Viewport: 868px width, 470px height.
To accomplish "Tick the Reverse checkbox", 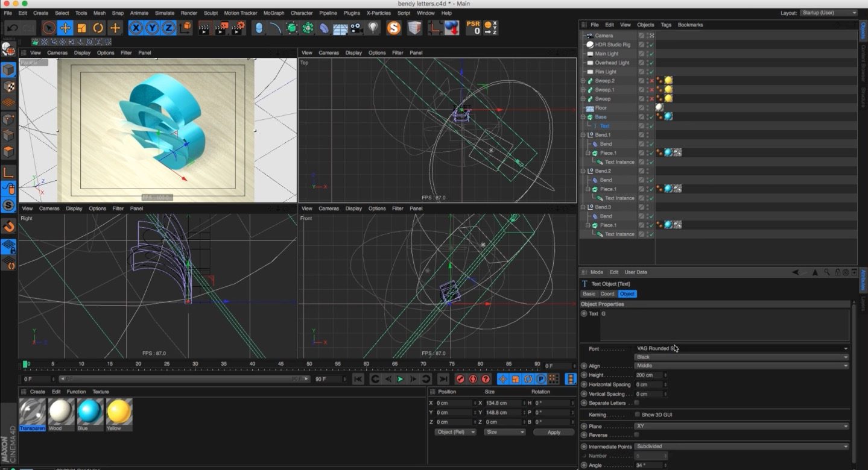I will (636, 434).
